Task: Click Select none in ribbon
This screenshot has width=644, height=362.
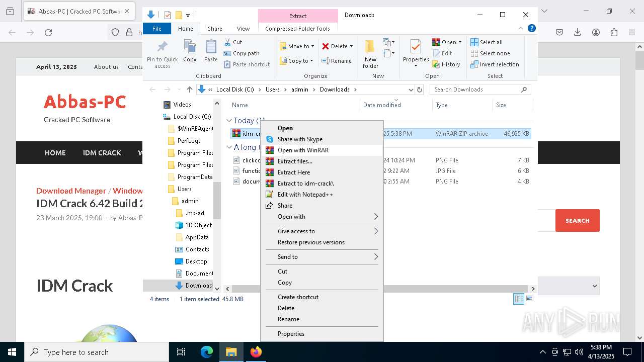Action: click(x=490, y=53)
